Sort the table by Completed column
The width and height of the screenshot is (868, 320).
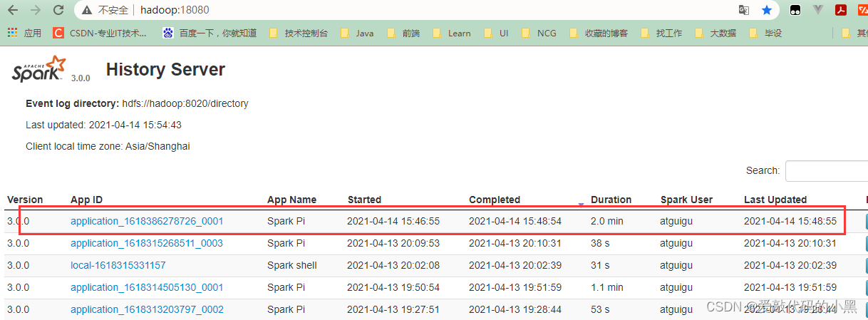[495, 200]
